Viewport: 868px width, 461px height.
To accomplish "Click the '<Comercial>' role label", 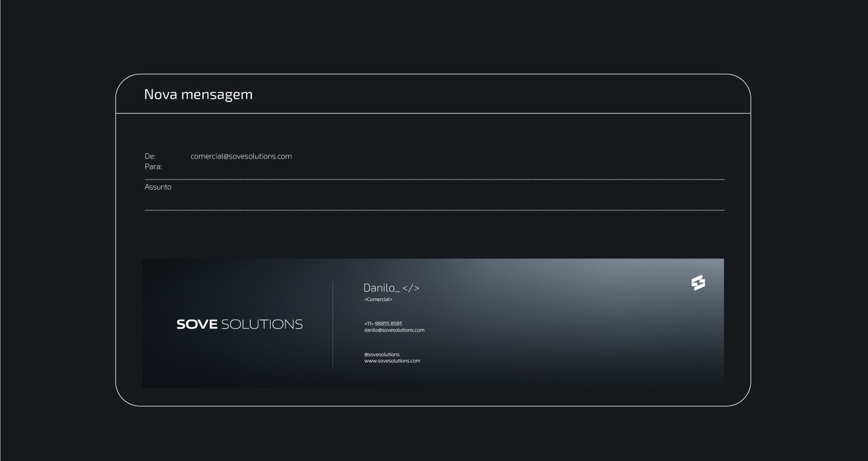I will click(378, 299).
